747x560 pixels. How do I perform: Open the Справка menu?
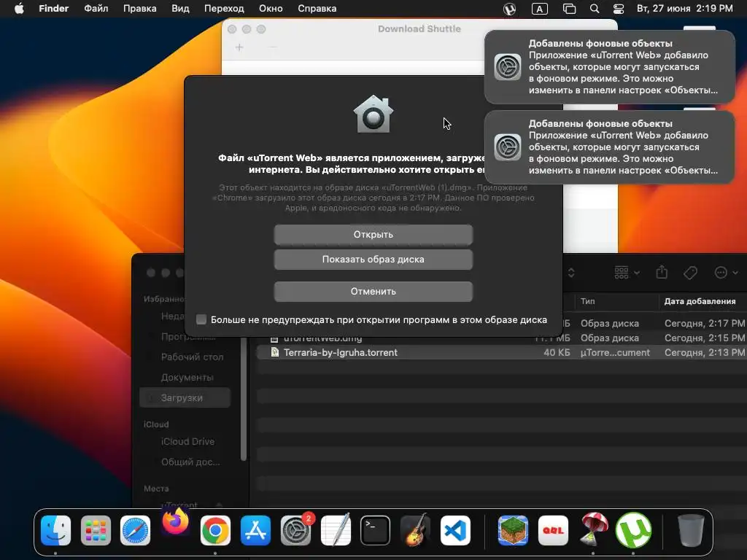click(x=317, y=9)
